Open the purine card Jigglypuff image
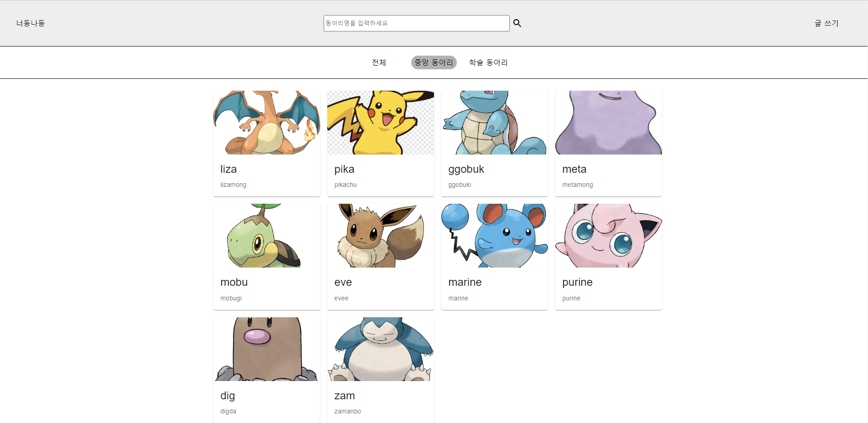 click(x=609, y=236)
